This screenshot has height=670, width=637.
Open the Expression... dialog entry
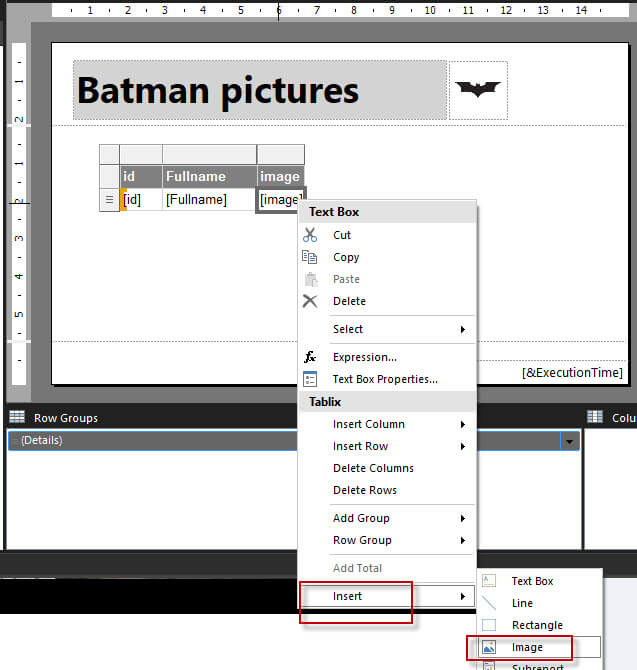[388, 357]
